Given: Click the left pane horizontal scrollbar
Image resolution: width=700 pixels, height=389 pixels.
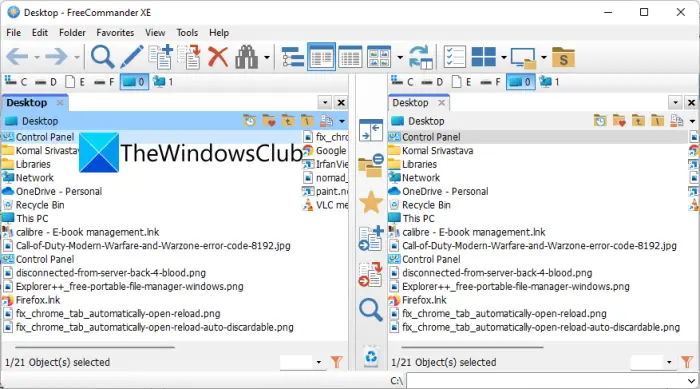Looking at the screenshot, I should click(95, 347).
